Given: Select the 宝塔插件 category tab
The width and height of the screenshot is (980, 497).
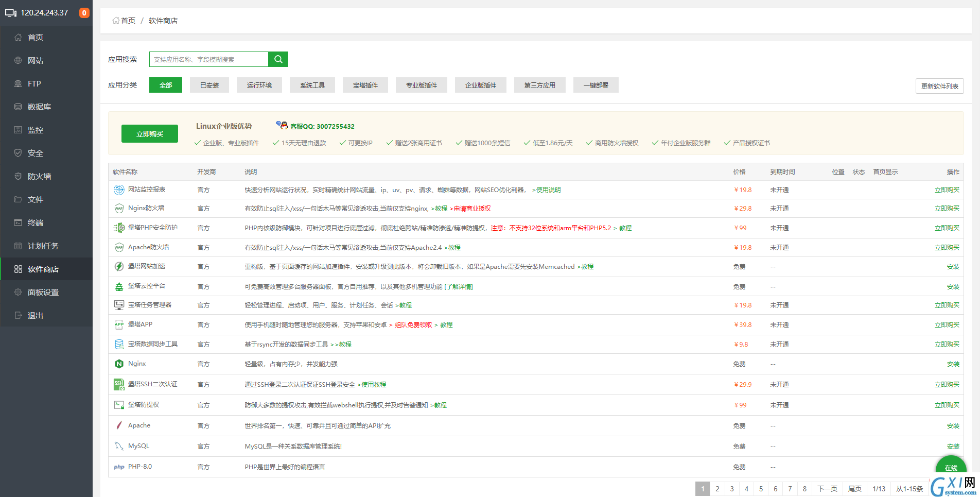Looking at the screenshot, I should (365, 85).
